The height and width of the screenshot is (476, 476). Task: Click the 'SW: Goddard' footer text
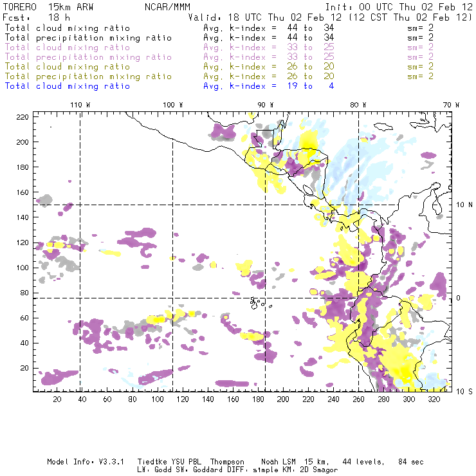point(199,470)
